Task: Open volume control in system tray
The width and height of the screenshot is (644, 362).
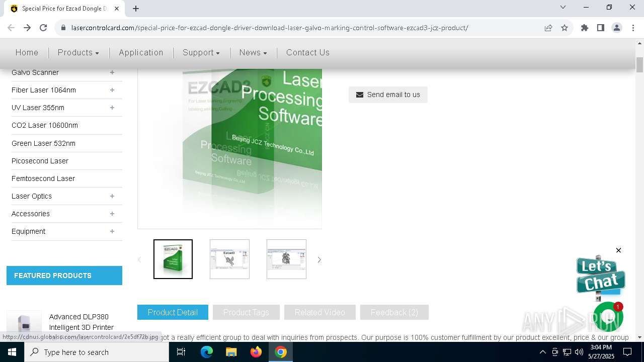Action: (x=579, y=352)
